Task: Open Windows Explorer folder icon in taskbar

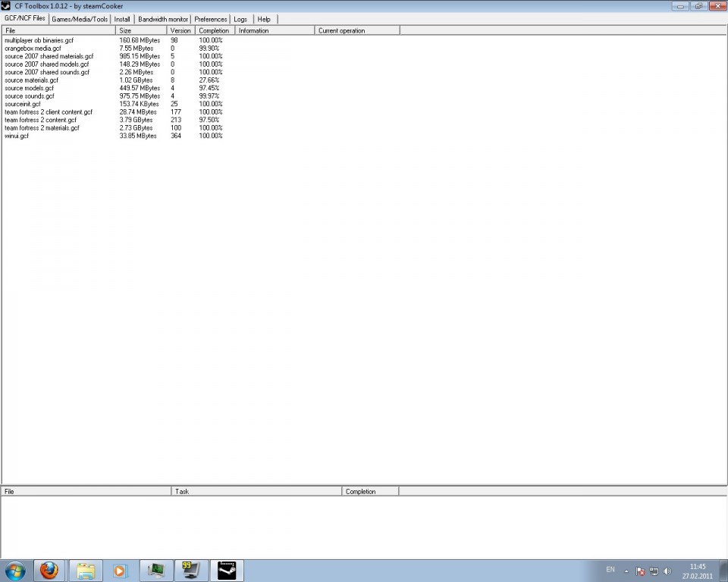Action: coord(86,571)
